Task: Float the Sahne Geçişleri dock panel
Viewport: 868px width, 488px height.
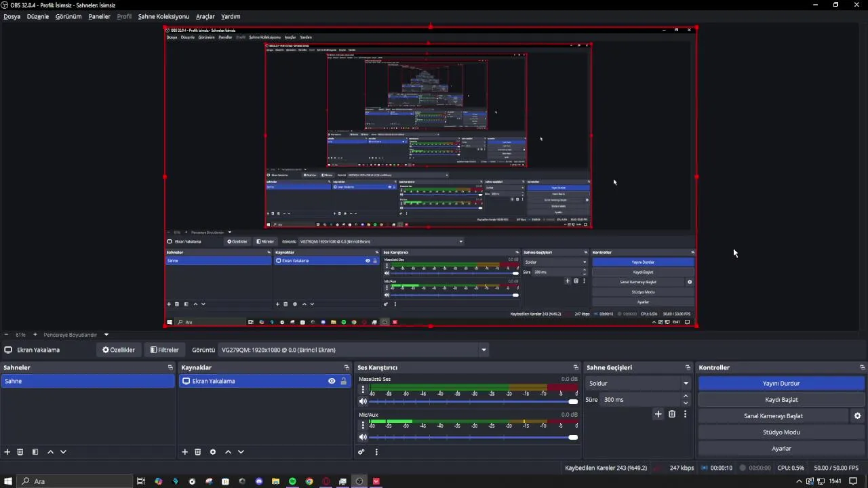Action: point(688,367)
